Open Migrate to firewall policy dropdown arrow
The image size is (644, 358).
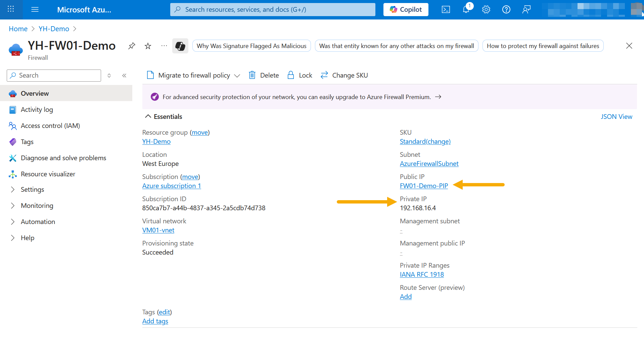237,76
